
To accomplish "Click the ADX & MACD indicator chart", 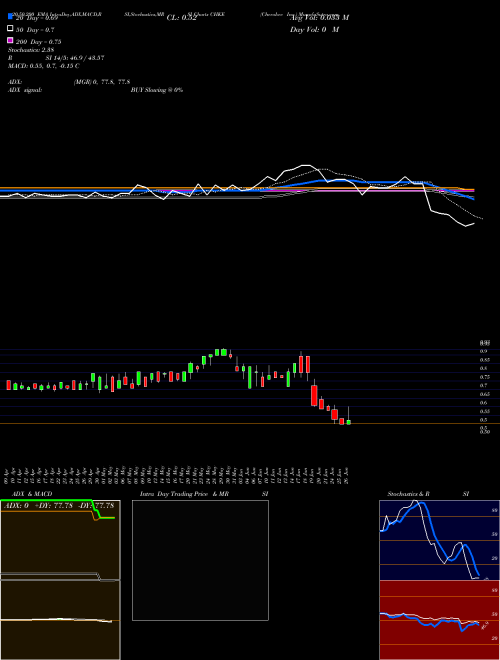I will [60, 579].
